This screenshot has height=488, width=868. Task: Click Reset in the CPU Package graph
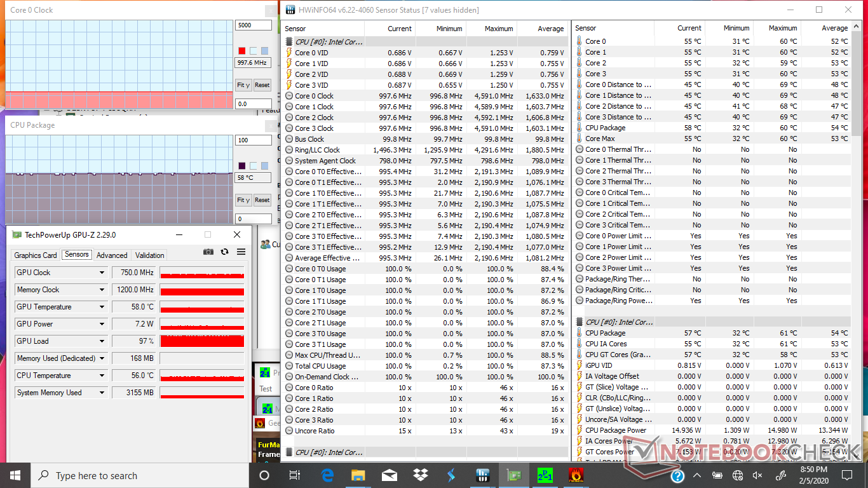[x=262, y=200]
